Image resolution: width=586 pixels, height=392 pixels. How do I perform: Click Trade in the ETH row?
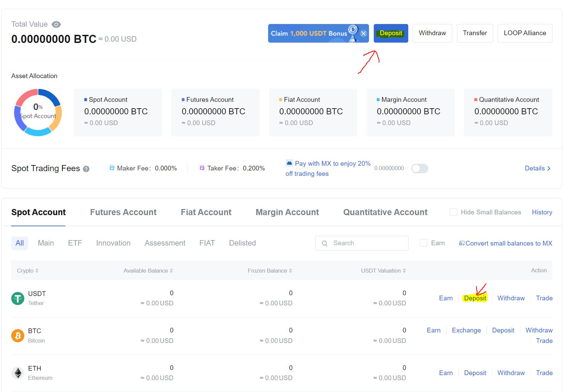tap(544, 373)
